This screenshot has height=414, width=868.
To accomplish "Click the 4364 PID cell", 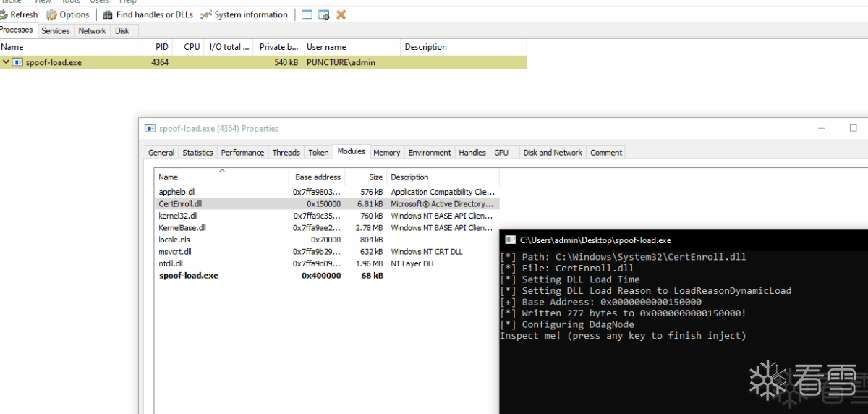I will click(160, 62).
